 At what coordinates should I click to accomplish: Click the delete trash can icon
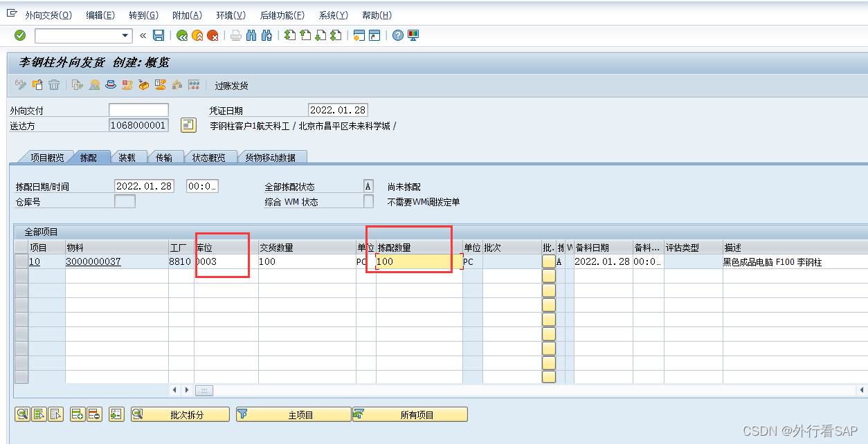click(53, 85)
